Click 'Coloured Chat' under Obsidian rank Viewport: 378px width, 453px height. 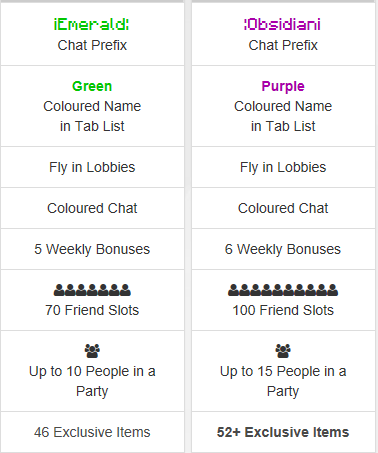coord(283,208)
